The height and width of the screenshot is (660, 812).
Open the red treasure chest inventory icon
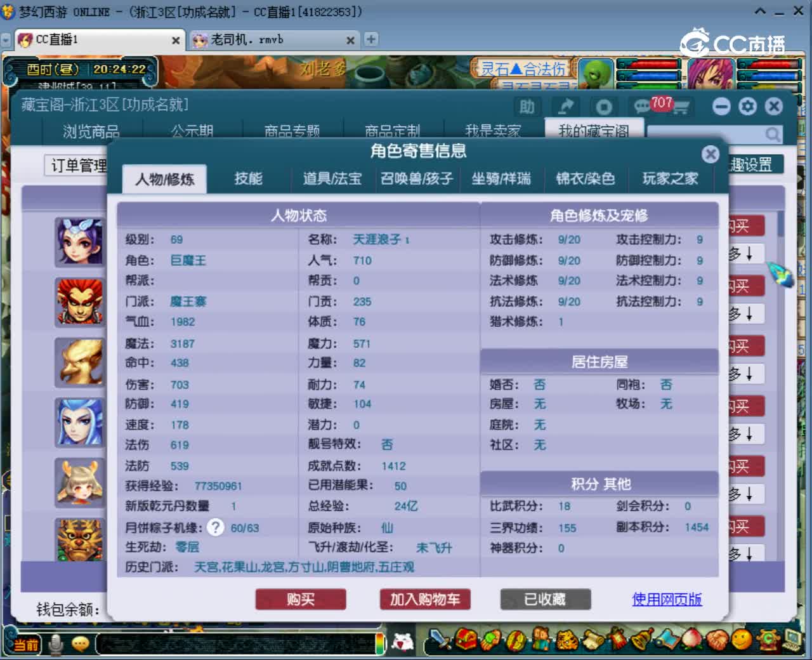466,641
